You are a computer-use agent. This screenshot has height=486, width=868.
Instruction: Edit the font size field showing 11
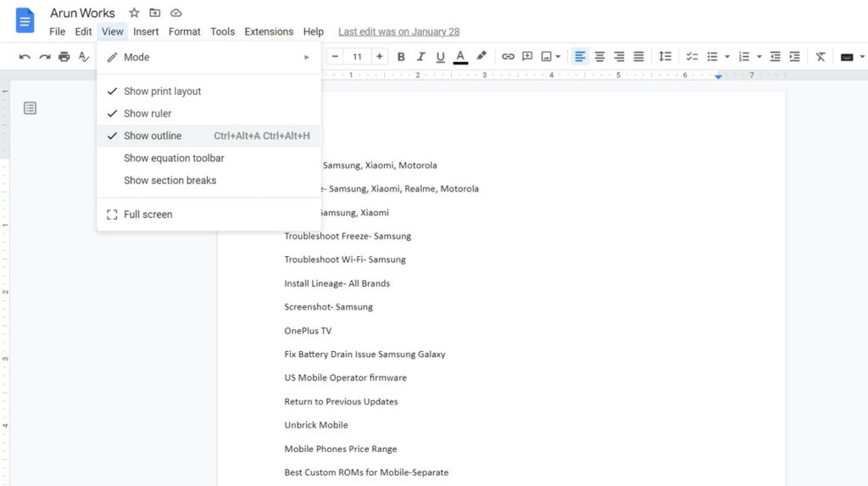pyautogui.click(x=357, y=57)
